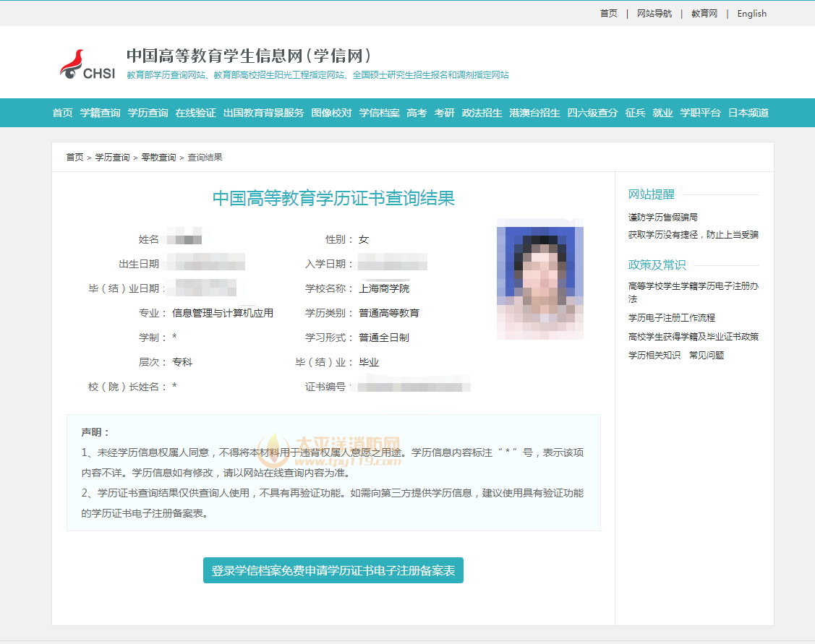The width and height of the screenshot is (815, 644).
Task: Open 港澳台招生 menu item
Action: [535, 113]
